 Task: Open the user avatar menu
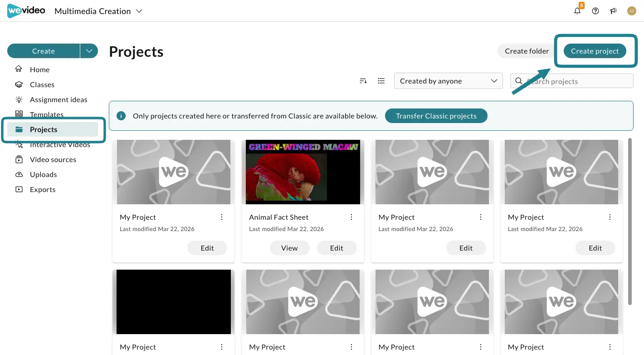tap(631, 11)
